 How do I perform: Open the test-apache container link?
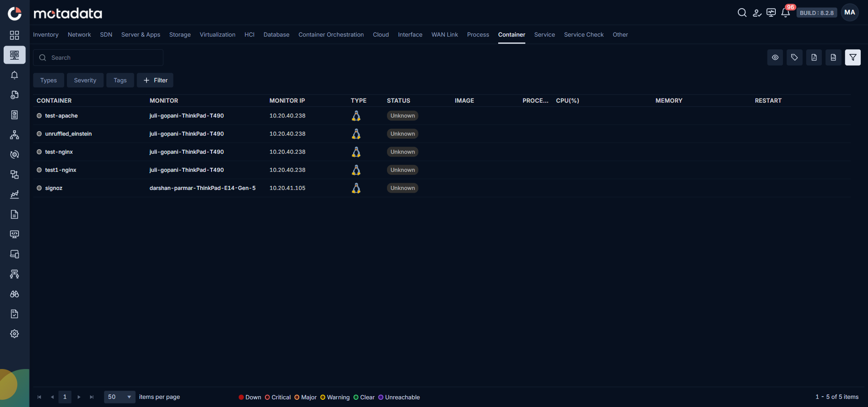pyautogui.click(x=61, y=116)
